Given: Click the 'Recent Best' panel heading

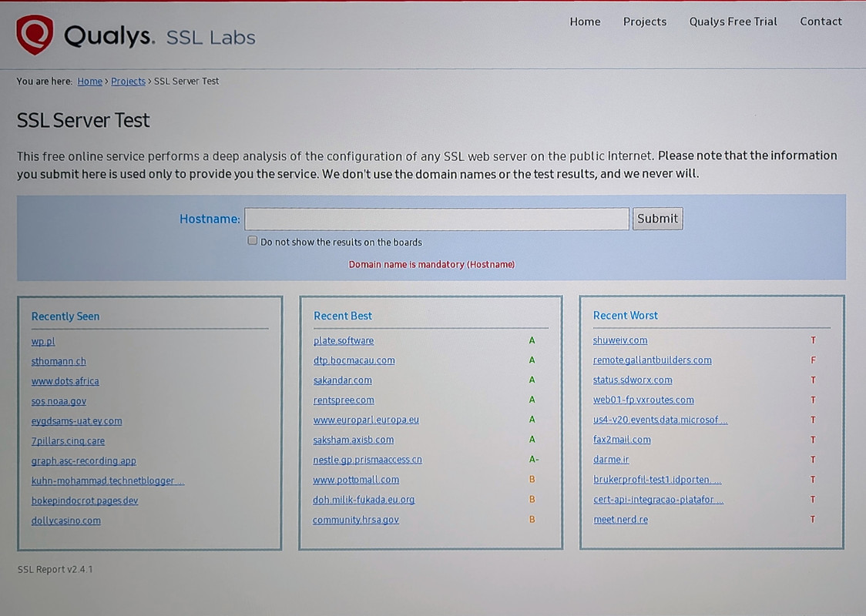Looking at the screenshot, I should [342, 316].
